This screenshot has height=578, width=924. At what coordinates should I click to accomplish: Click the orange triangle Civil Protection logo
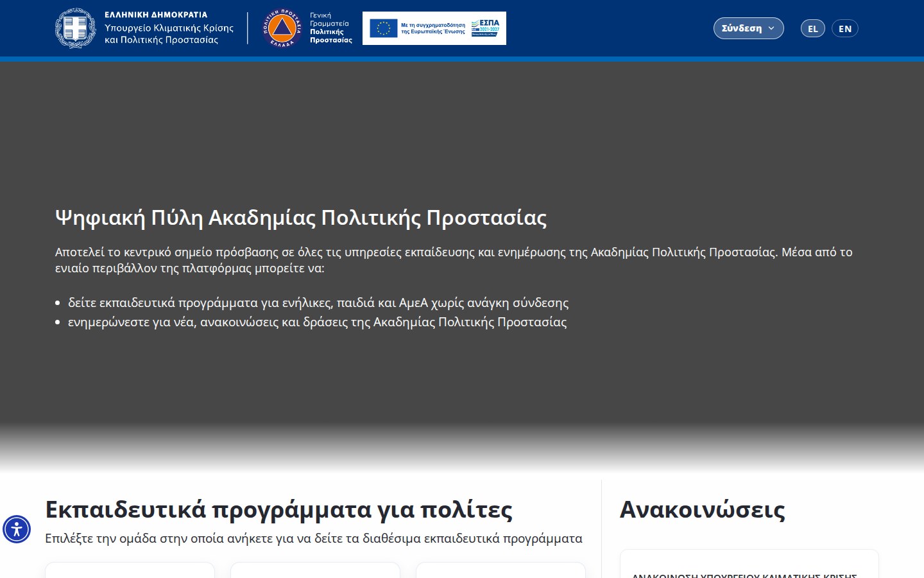(x=282, y=28)
